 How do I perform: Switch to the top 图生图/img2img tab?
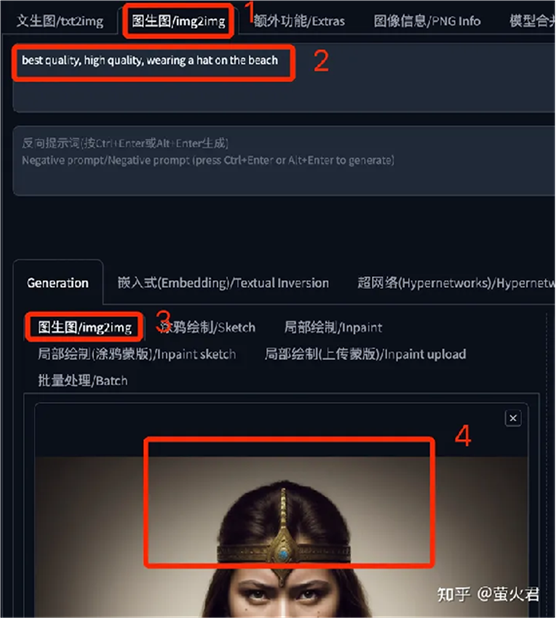[179, 21]
